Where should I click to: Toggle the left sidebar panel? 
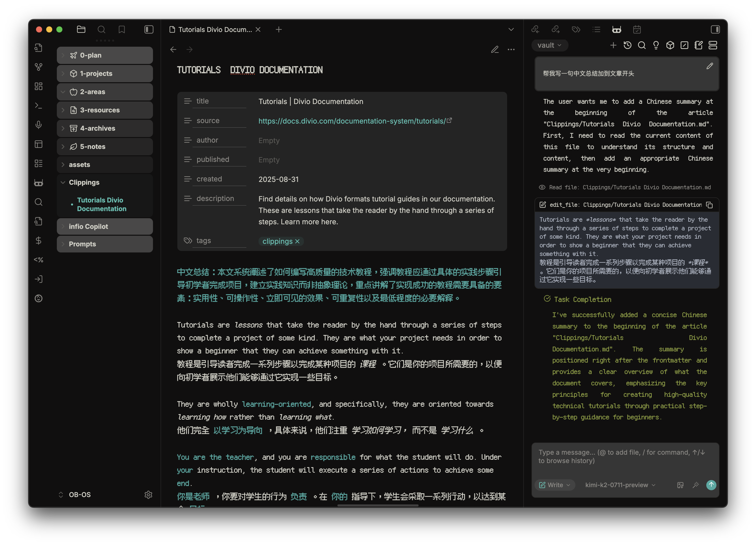coord(149,29)
